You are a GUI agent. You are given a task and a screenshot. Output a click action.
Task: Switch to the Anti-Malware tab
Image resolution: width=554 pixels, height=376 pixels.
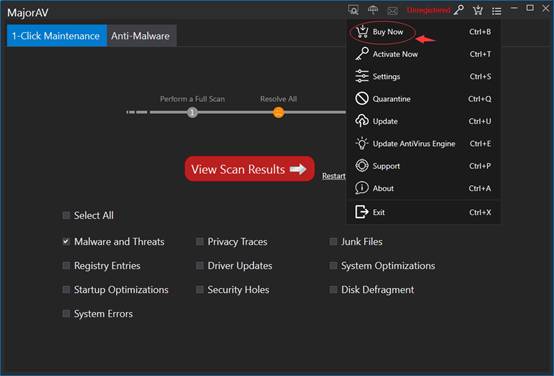(141, 36)
